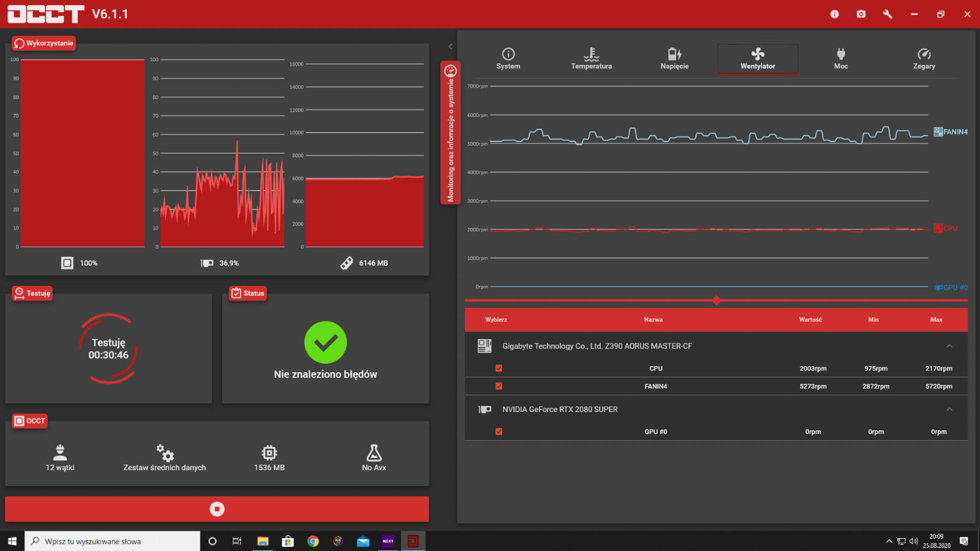Click the GPU usage icon beside 36,9%
The height and width of the screenshot is (551, 980).
207,263
